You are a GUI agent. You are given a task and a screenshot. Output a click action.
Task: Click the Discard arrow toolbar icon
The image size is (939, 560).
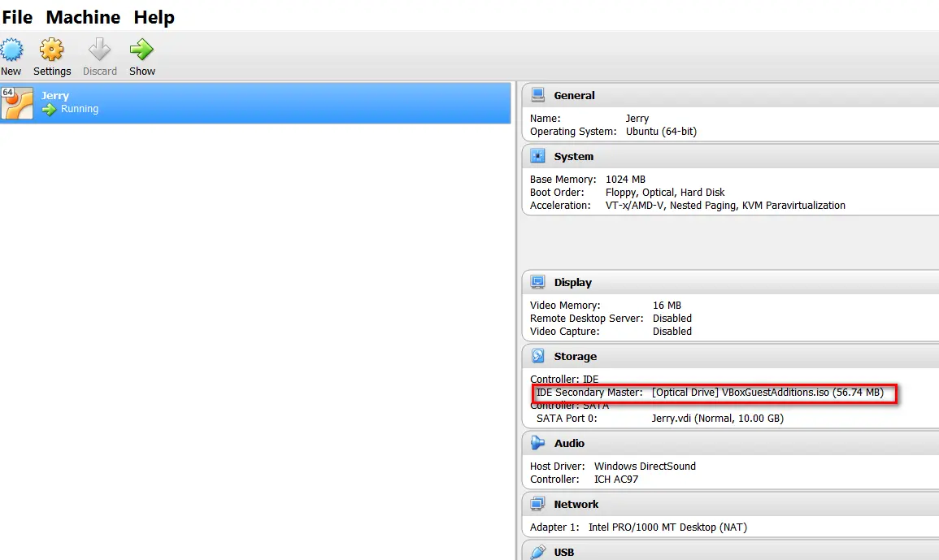tap(99, 50)
